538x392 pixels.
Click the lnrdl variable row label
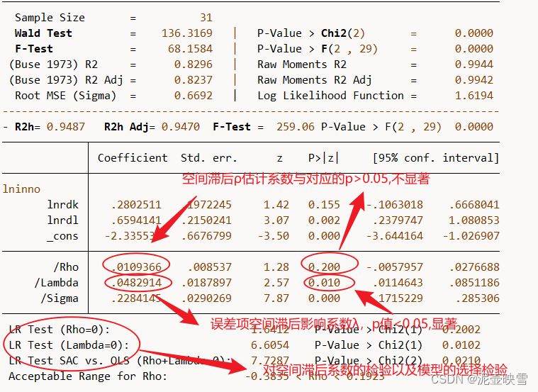(x=63, y=220)
